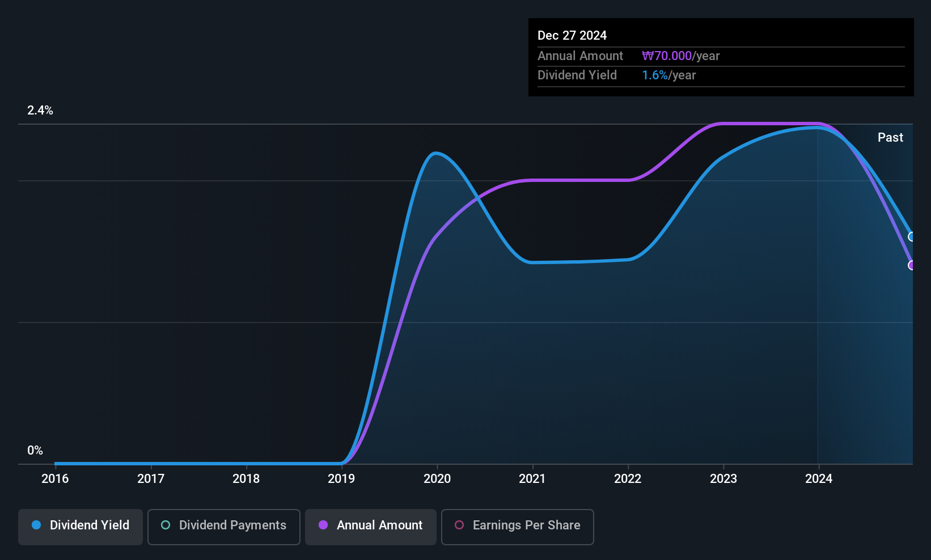Click the purple endpoint marker on amount line

tap(911, 265)
